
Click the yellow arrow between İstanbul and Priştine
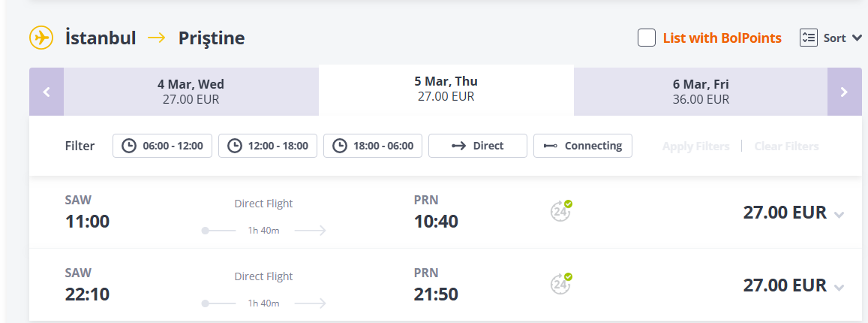[x=157, y=38]
